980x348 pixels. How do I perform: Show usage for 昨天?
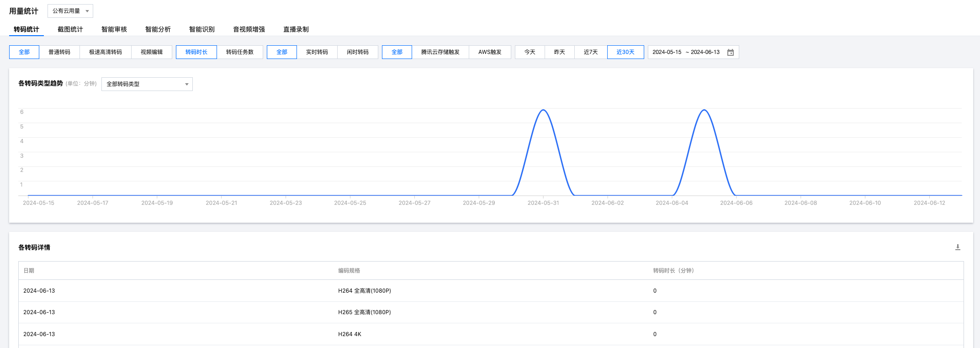coord(559,52)
